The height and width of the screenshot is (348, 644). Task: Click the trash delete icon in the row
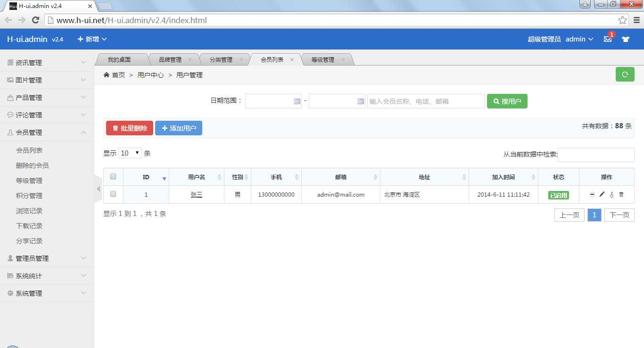621,194
